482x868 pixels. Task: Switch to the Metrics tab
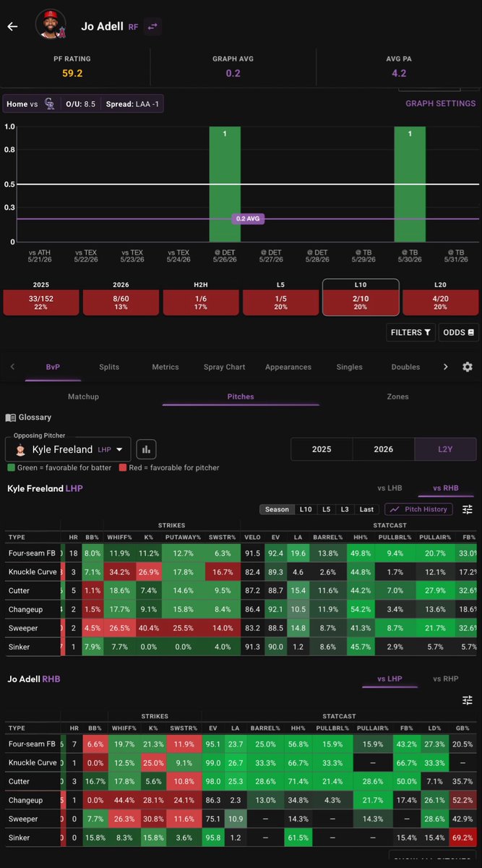tap(165, 367)
